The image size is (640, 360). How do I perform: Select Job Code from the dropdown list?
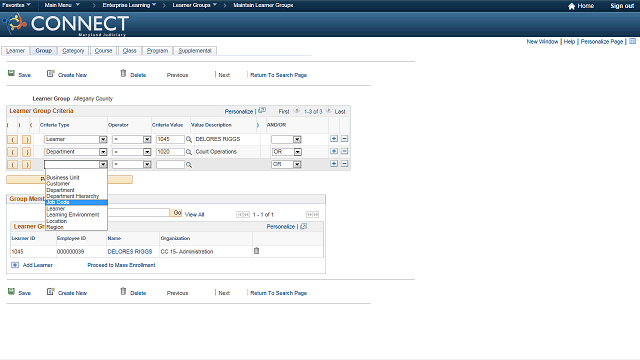pos(76,202)
